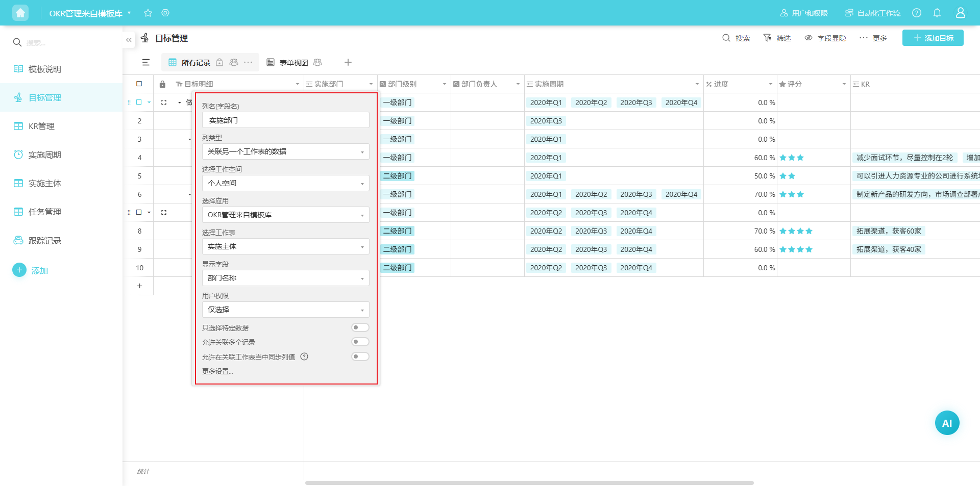Enable 允许关联多个记录 toggle
The image size is (980, 486).
(x=360, y=342)
